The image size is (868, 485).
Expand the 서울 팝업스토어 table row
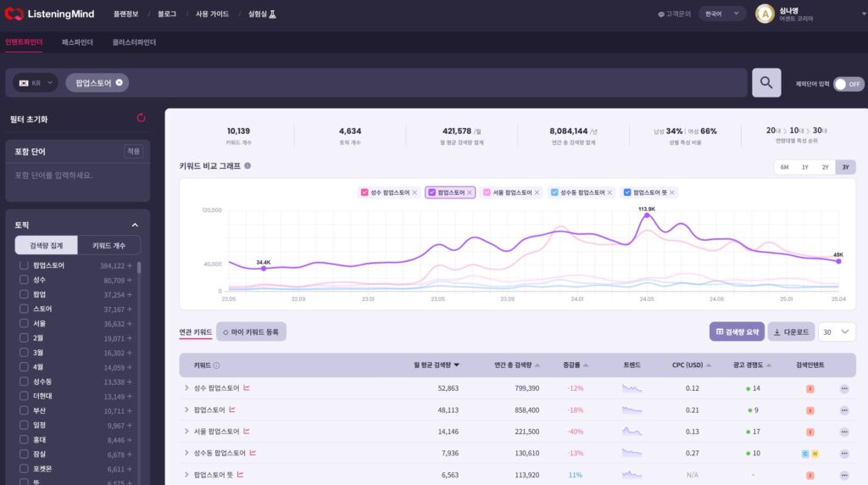(186, 432)
